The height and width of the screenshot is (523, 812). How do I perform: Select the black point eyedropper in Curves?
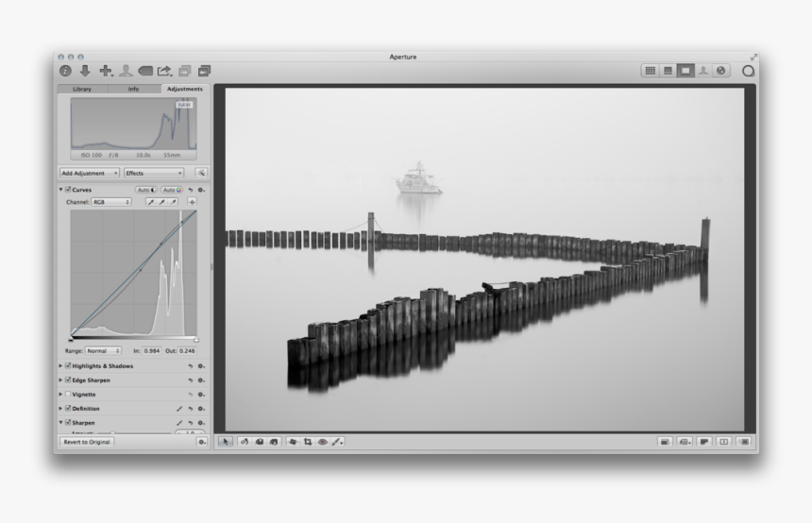(151, 202)
